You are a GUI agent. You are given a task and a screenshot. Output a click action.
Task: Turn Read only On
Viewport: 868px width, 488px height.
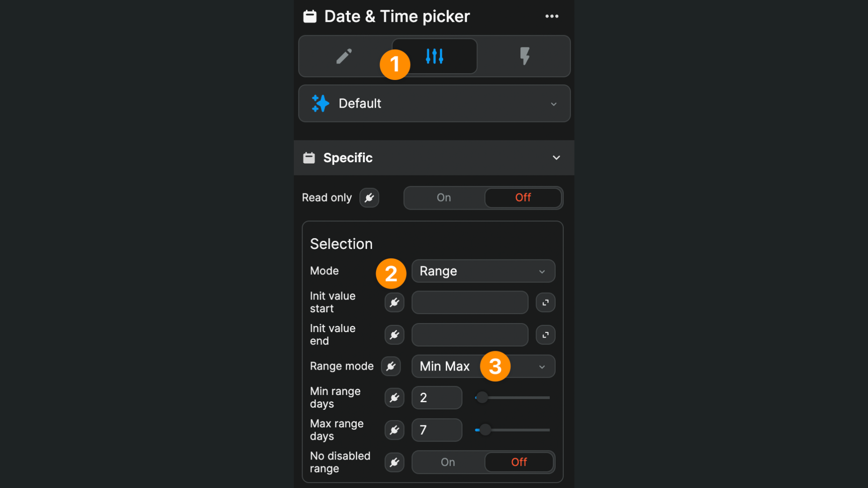click(x=443, y=198)
